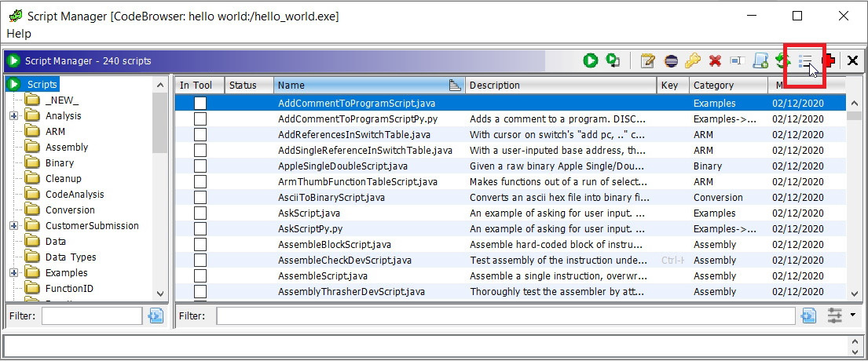868x361 pixels.
Task: Toggle In Tool for AddSingleReferenceInSwitchTable.java
Action: pos(200,151)
